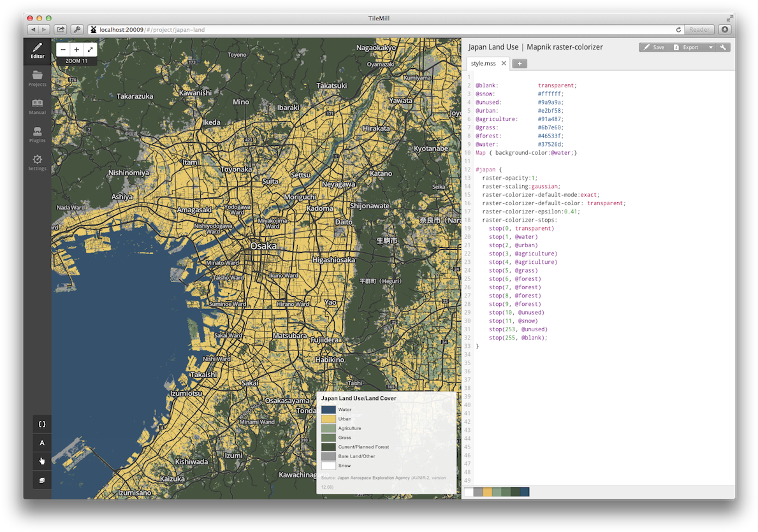
Task: Select the hand pan tool
Action: [x=41, y=461]
